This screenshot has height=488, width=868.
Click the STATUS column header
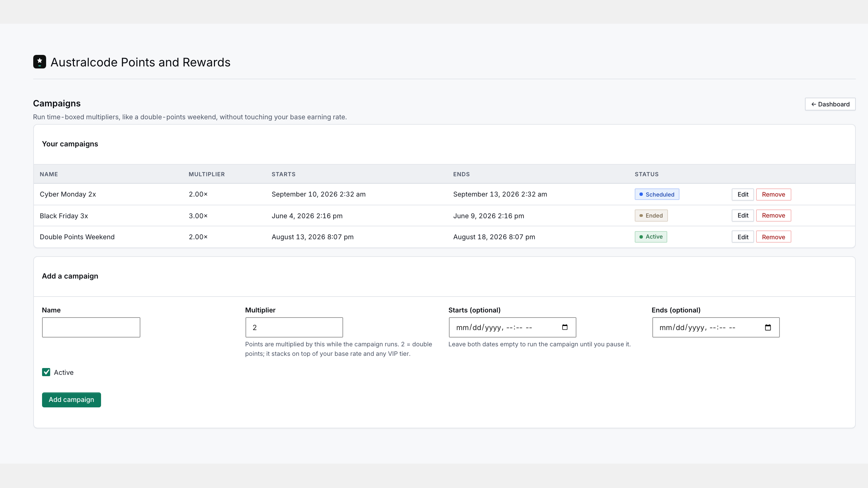[x=647, y=174]
